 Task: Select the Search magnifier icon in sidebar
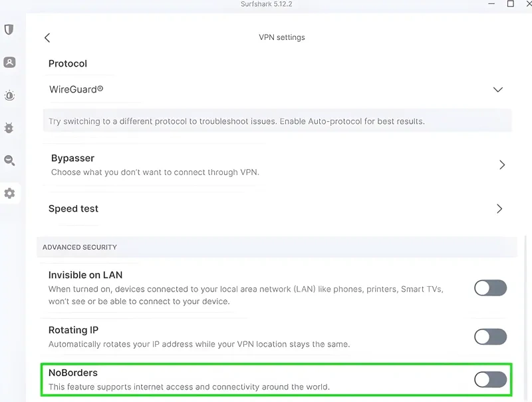(9, 160)
